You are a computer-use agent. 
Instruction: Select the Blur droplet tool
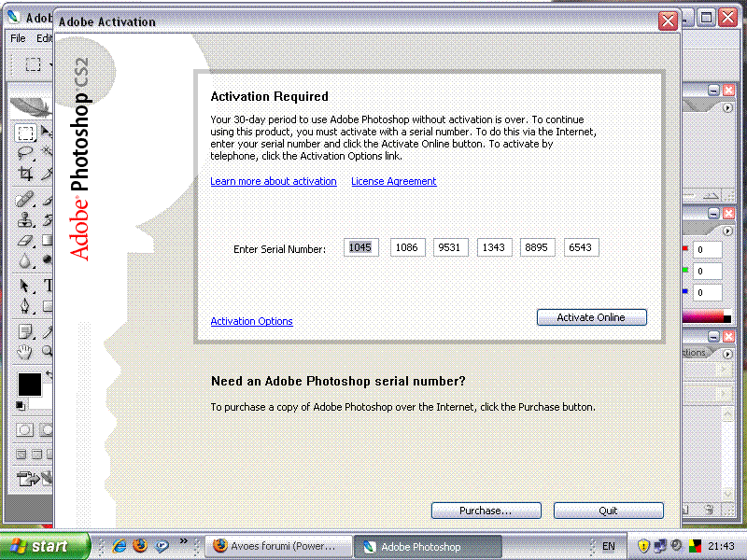(x=25, y=260)
